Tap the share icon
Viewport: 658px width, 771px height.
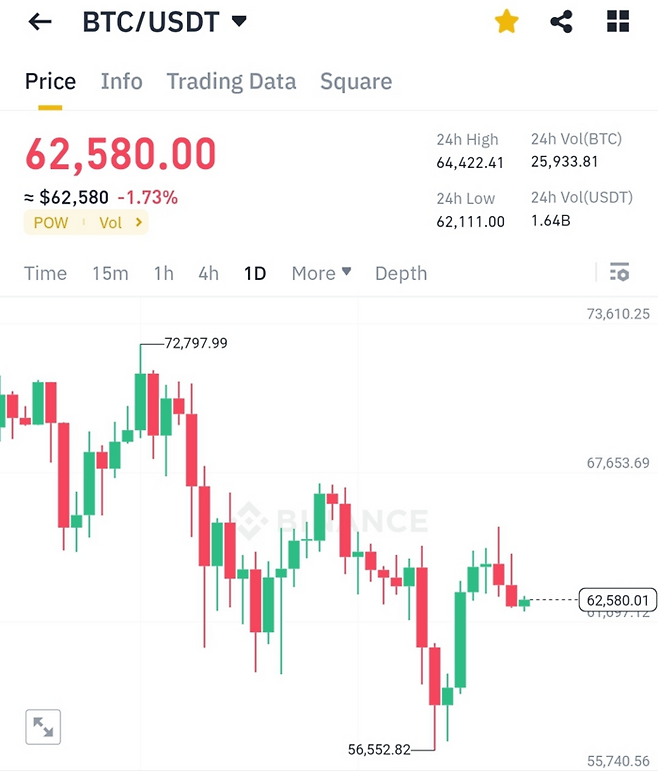pyautogui.click(x=562, y=22)
